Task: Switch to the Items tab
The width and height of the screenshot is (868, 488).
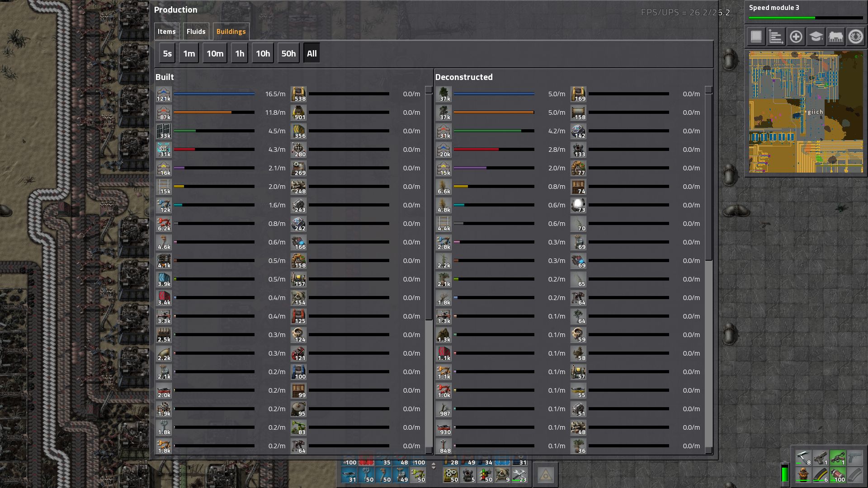Action: pyautogui.click(x=166, y=32)
